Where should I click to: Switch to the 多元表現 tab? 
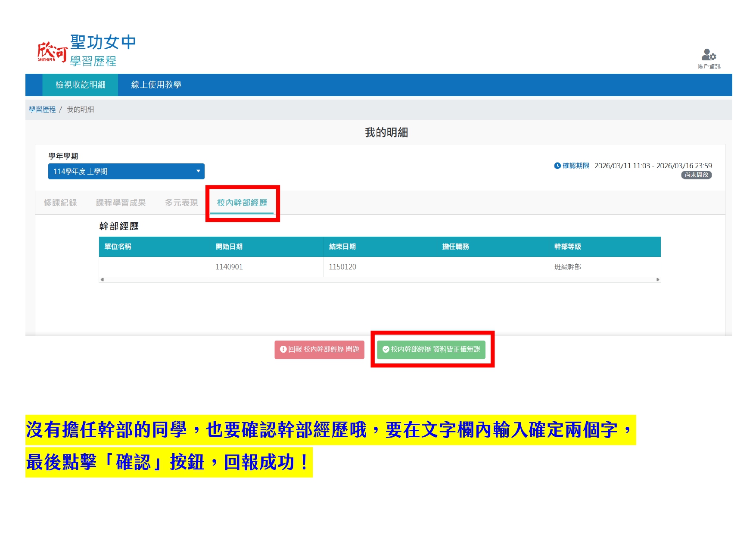point(181,203)
